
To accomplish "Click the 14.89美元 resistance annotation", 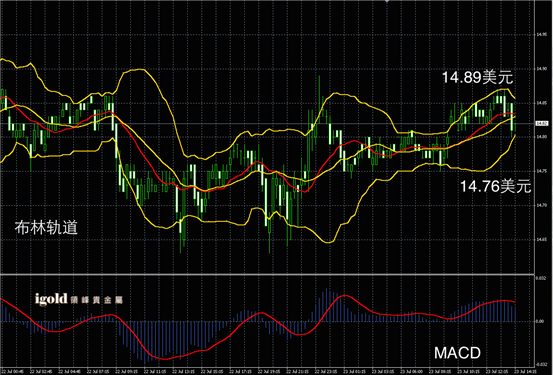I will pyautogui.click(x=477, y=77).
